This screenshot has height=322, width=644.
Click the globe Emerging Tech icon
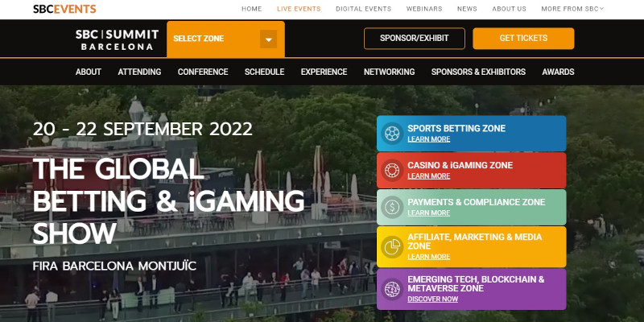click(x=392, y=289)
